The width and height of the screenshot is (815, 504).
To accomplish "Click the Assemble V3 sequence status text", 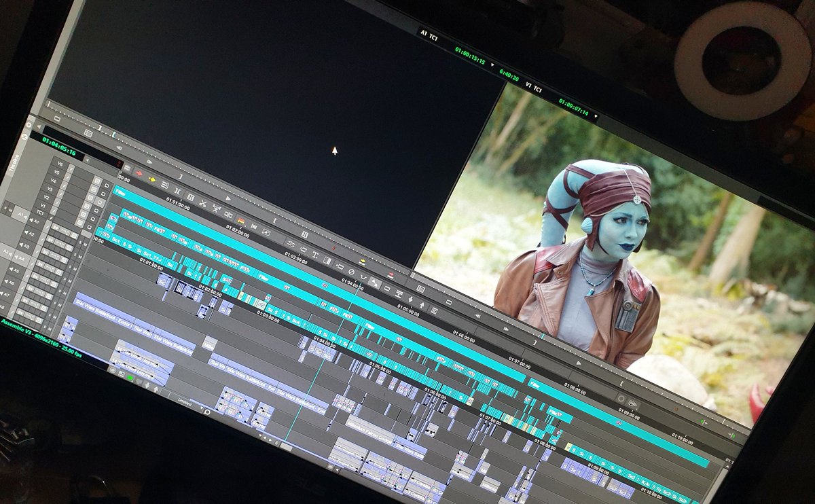I will 42,340.
